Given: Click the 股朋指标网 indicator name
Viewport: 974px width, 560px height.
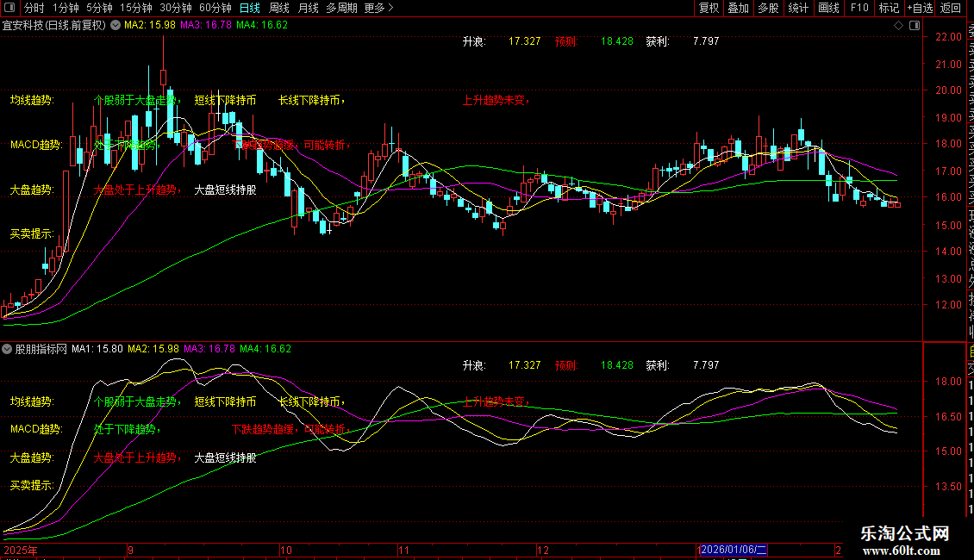Looking at the screenshot, I should point(41,349).
